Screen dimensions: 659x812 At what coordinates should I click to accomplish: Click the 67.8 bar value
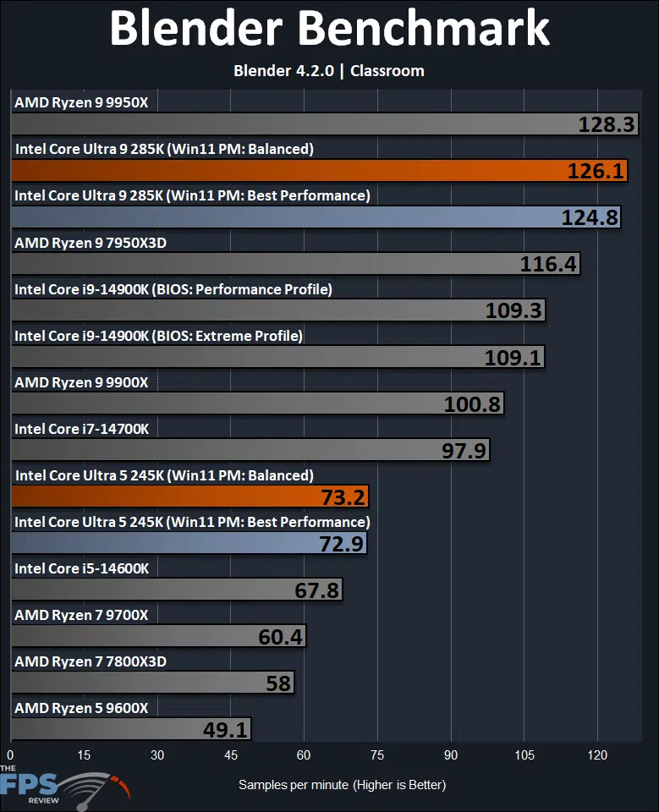click(x=317, y=590)
